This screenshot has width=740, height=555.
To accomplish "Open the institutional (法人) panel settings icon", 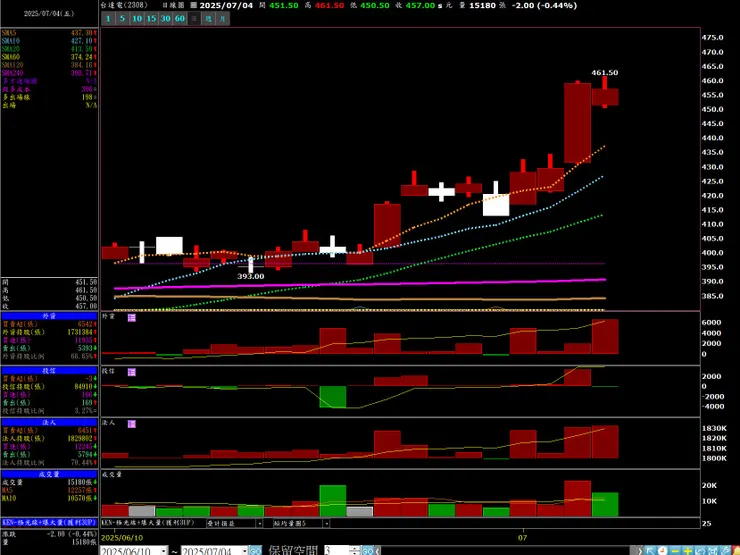I will click(132, 424).
